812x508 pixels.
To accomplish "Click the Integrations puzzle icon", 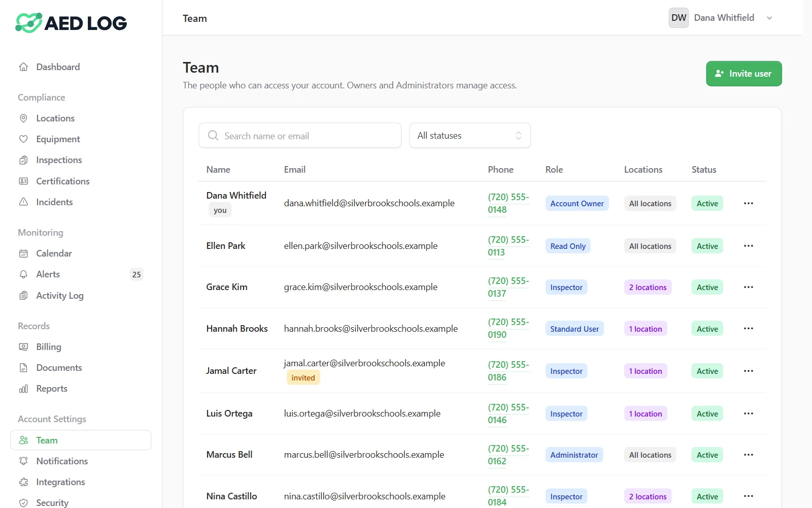I will [x=23, y=482].
